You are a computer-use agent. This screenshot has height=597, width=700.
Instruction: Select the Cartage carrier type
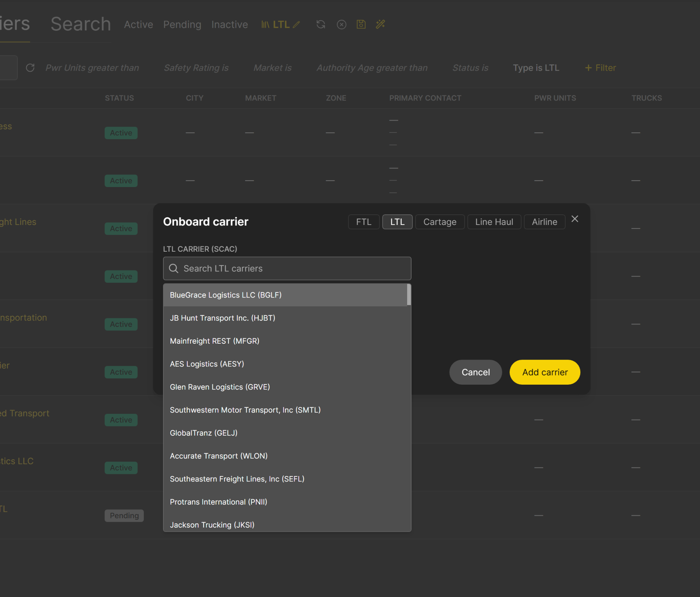[440, 222]
